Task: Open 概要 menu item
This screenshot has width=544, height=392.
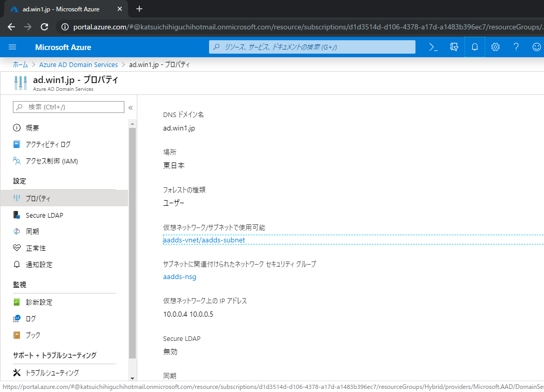Action: click(x=65, y=127)
